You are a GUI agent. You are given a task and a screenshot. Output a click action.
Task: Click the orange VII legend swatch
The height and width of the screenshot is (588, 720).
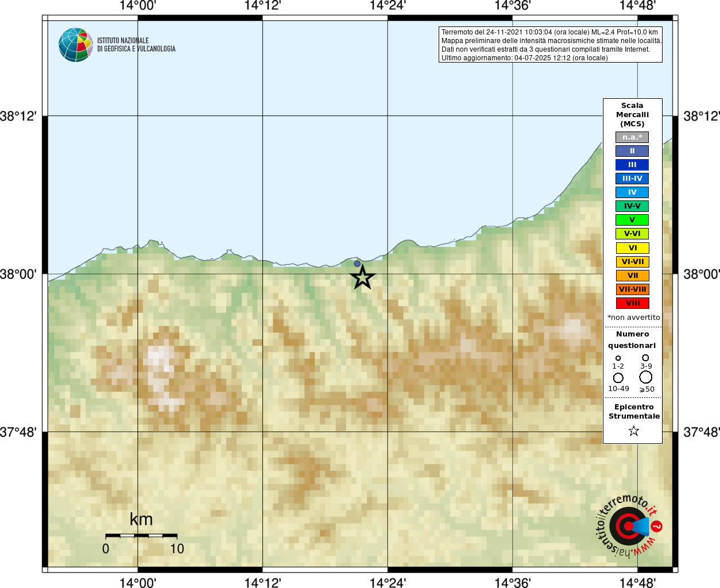click(632, 276)
